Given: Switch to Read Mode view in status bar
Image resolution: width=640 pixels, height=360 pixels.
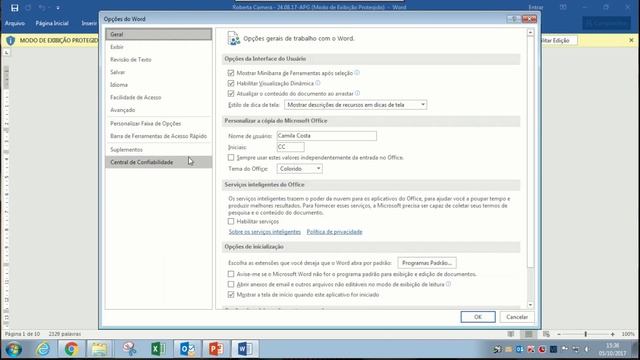Looking at the screenshot, I should click(x=511, y=334).
